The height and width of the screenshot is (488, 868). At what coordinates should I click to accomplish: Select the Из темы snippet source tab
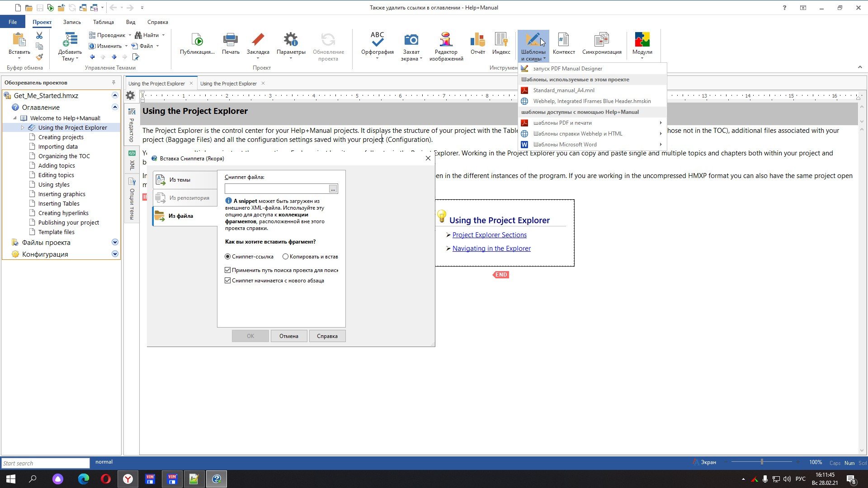(x=185, y=180)
